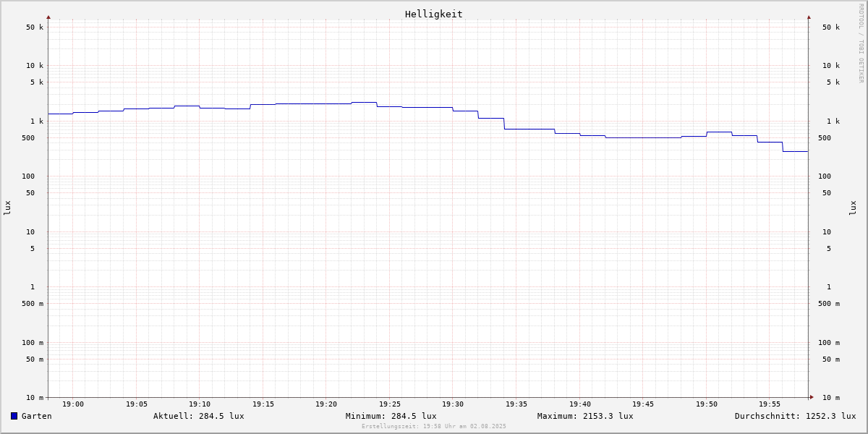Click the chart title Helligkeit
The height and width of the screenshot is (434, 868).
point(434,14)
